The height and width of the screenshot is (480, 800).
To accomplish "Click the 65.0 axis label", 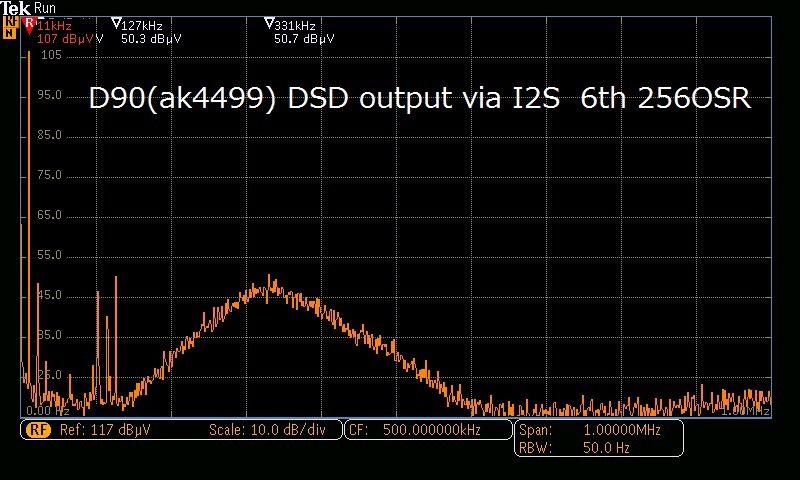I will point(49,215).
